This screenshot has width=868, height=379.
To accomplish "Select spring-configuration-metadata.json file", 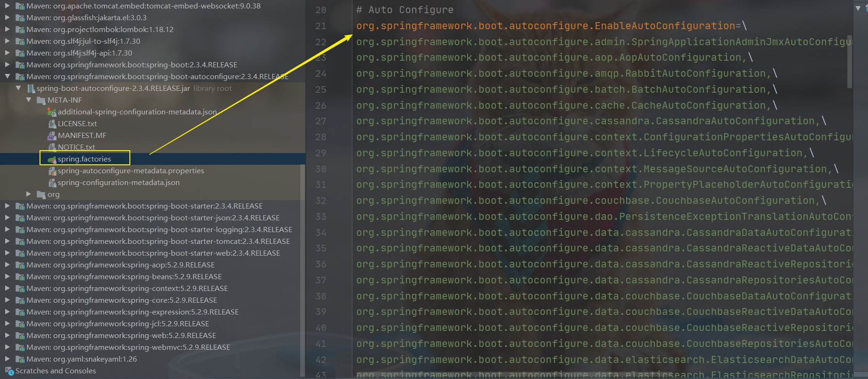I will [119, 183].
